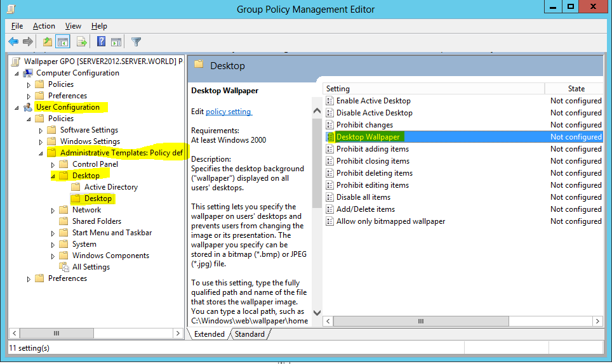
Task: Open Help with the question mark icon
Action: click(x=101, y=42)
